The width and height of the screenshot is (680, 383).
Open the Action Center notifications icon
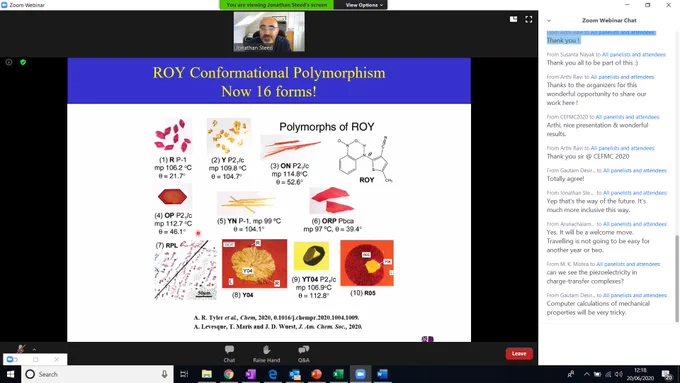click(x=666, y=374)
